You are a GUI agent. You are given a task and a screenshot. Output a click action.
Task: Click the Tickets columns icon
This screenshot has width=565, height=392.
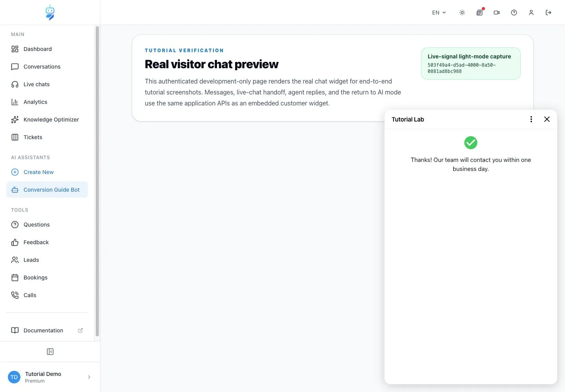click(15, 137)
